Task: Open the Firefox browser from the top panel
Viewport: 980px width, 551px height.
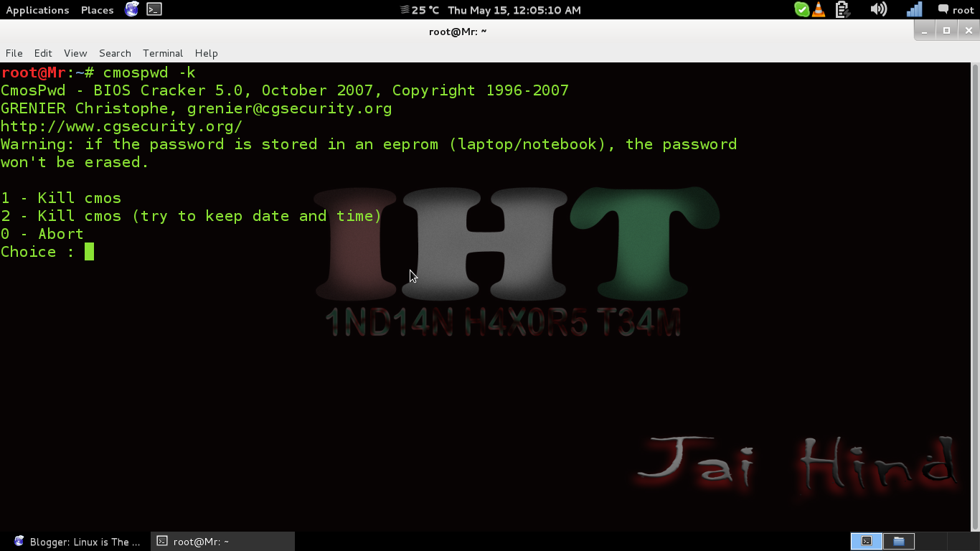Action: pos(131,9)
